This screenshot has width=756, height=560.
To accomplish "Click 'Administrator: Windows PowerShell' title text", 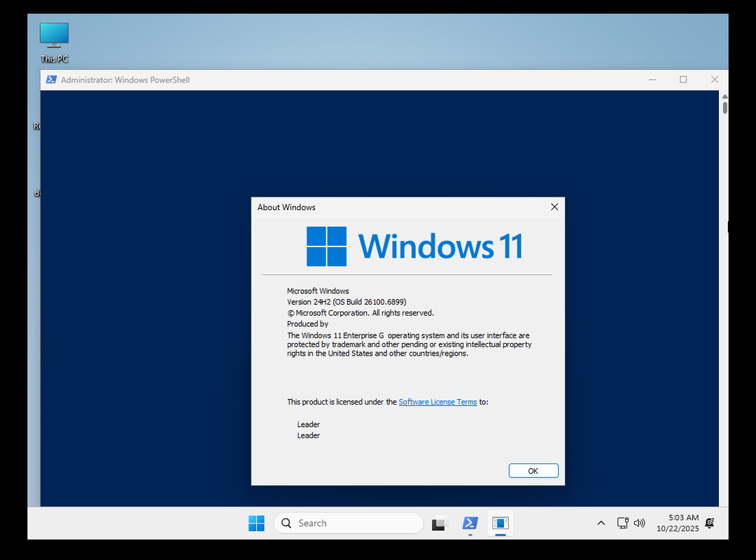I will point(125,80).
